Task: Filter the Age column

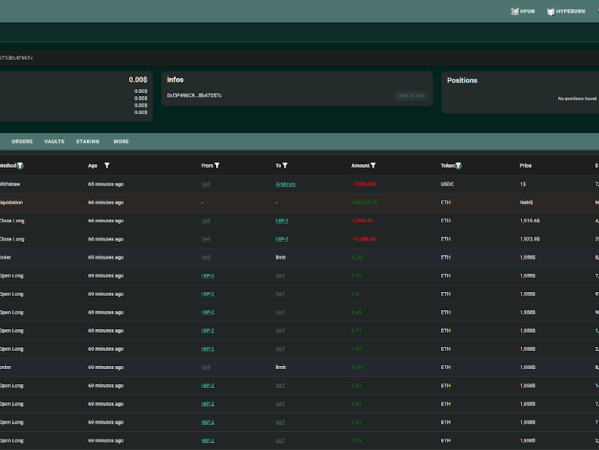Action: point(107,165)
